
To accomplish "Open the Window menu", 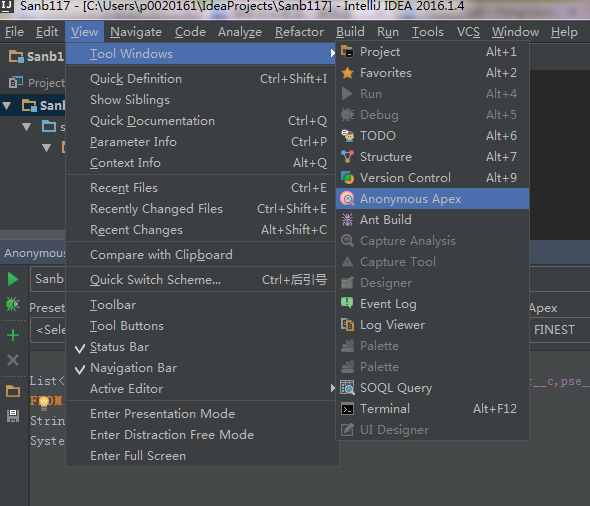I will click(x=515, y=32).
